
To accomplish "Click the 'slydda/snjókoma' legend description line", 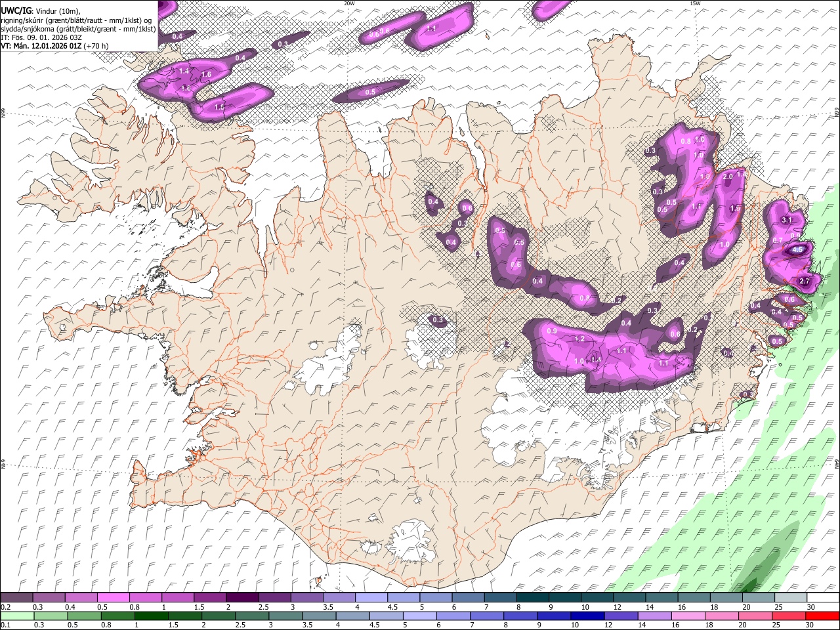I will 78,29.
